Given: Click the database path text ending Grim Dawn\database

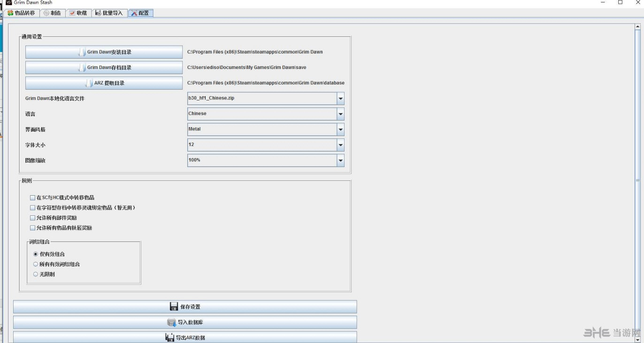Looking at the screenshot, I should point(266,83).
